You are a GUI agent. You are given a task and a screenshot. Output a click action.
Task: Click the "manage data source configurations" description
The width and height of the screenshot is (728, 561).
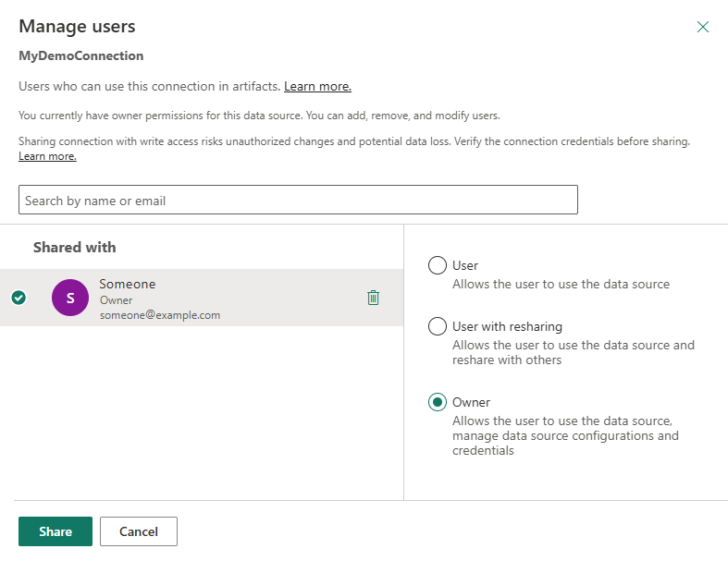coord(565,435)
